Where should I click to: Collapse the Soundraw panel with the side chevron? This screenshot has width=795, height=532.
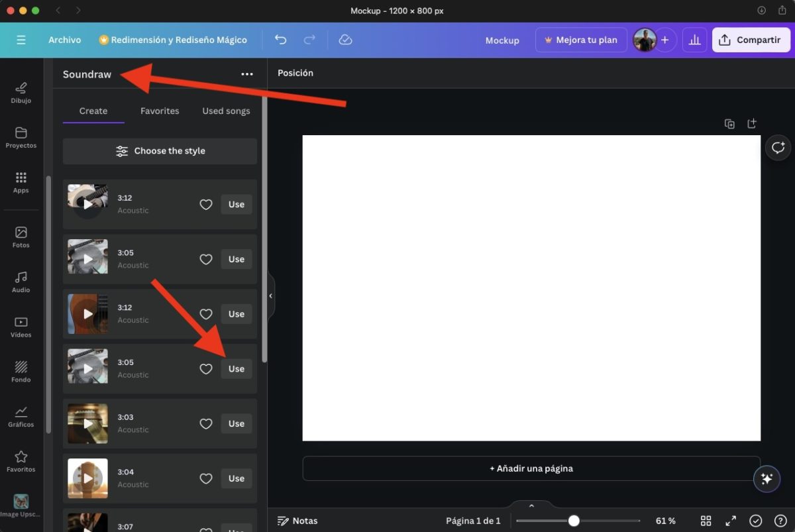click(x=270, y=295)
